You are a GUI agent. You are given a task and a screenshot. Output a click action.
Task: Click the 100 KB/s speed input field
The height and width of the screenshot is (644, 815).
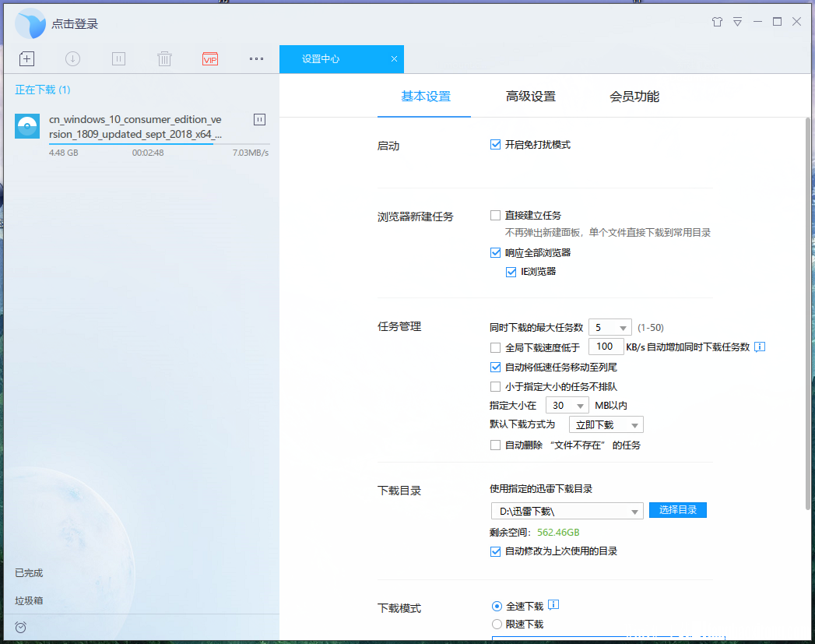coord(606,347)
